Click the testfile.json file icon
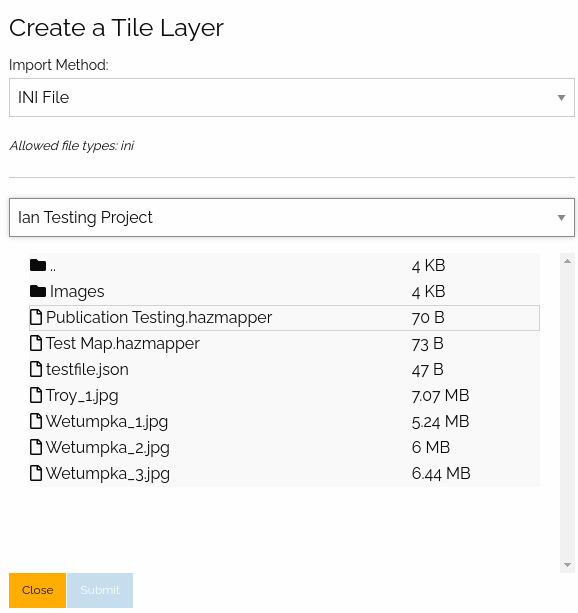The height and width of the screenshot is (613, 578). (36, 369)
